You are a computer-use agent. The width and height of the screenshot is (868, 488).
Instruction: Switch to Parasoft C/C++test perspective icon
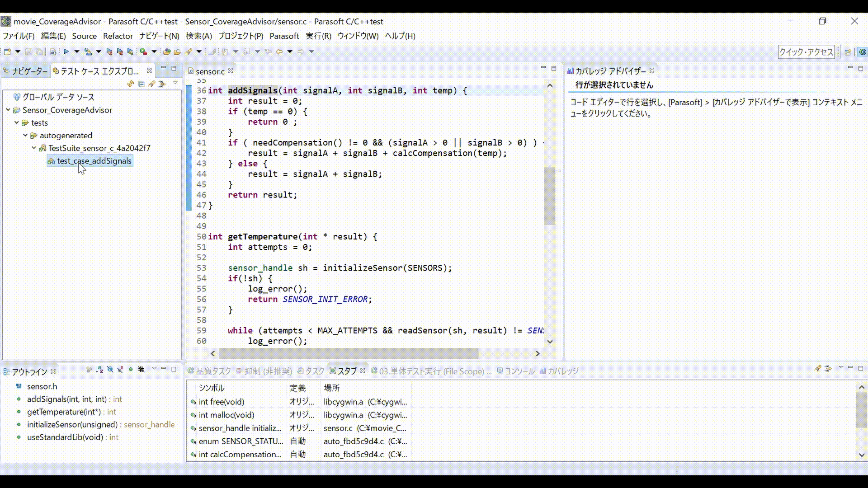coord(863,52)
